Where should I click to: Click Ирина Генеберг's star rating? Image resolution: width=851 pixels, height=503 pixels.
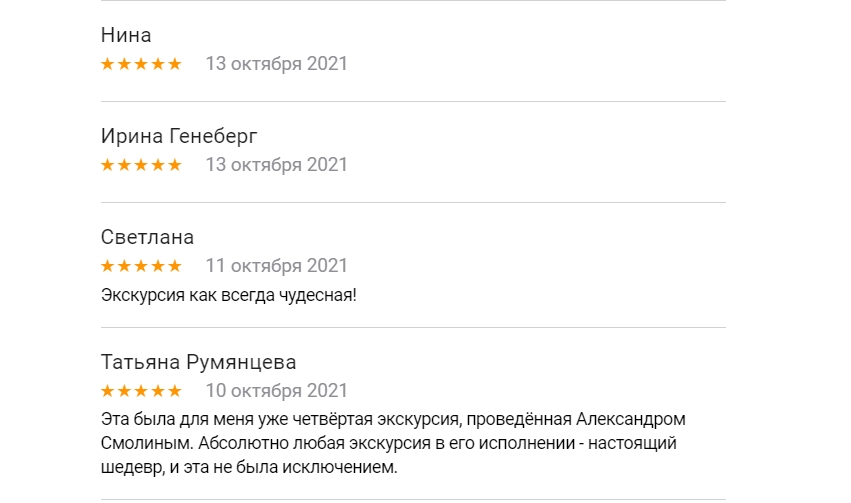(x=141, y=165)
